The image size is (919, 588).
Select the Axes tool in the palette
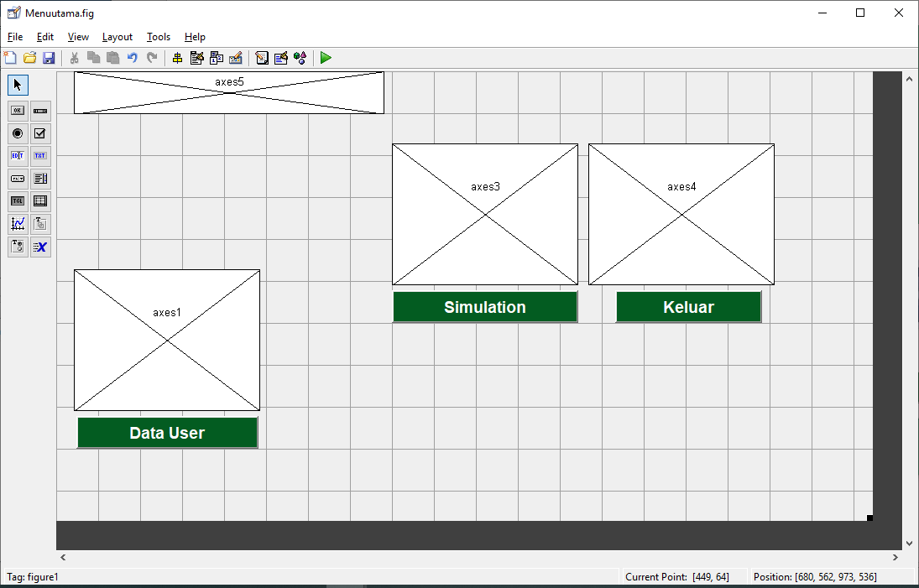[17, 223]
